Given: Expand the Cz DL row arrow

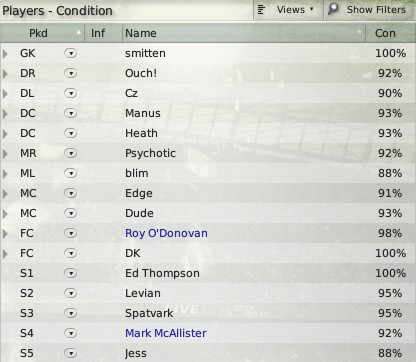Looking at the screenshot, I should pyautogui.click(x=5, y=93).
